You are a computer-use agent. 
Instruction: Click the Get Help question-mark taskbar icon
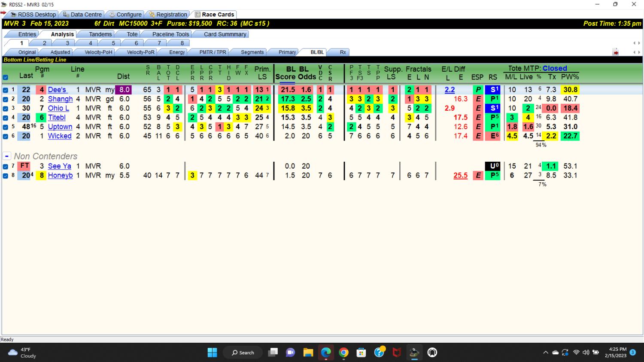click(x=379, y=353)
